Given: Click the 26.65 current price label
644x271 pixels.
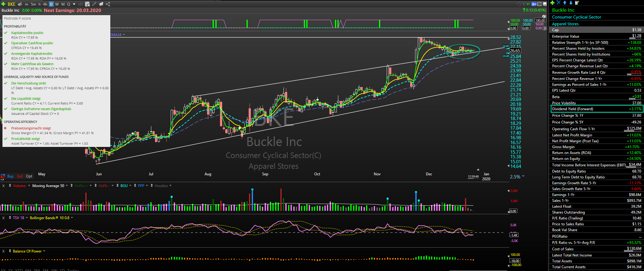Looking at the screenshot, I should click(x=515, y=51).
